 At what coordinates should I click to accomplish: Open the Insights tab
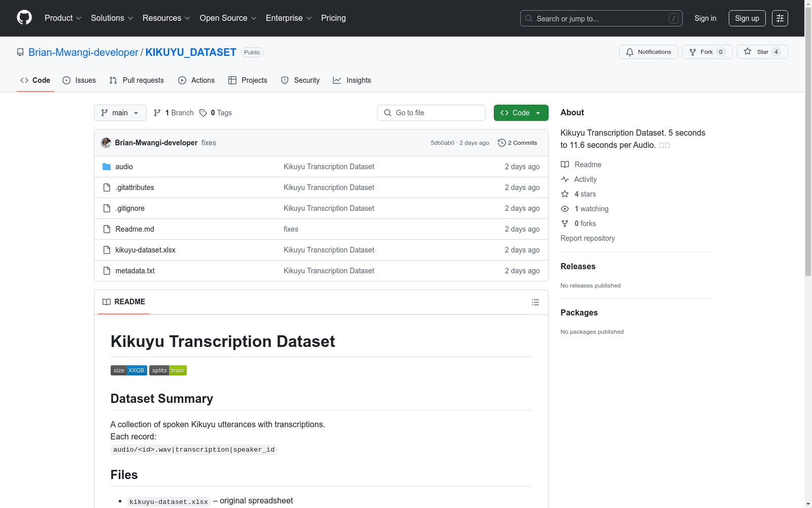click(x=352, y=80)
